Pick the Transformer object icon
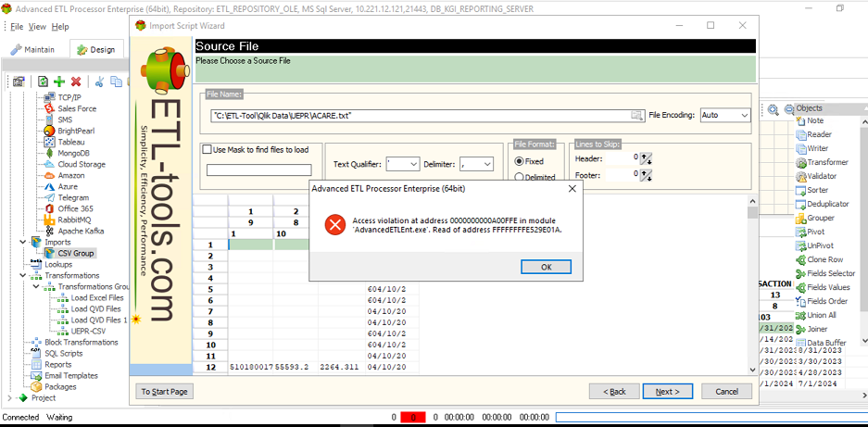The image size is (868, 427). (800, 162)
